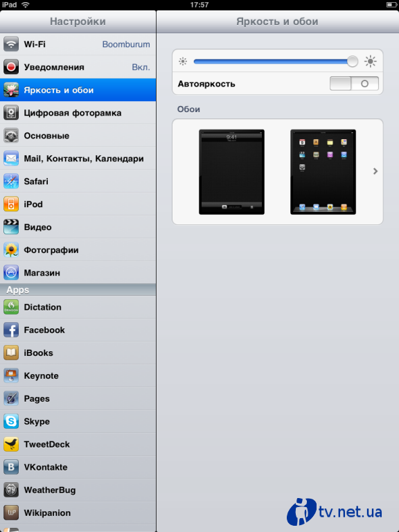Select the home screen wallpaper thumbnail
Image resolution: width=399 pixels, height=532 pixels.
(x=323, y=172)
